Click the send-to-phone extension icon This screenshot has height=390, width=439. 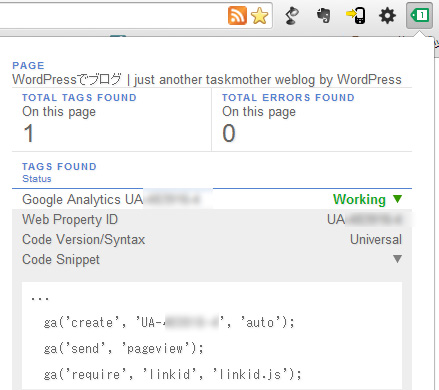pyautogui.click(x=355, y=16)
